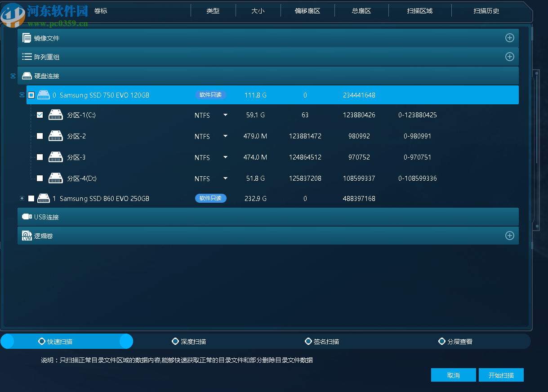The height and width of the screenshot is (392, 548).
Task: Collapse the 硬盘连接 section
Action: coord(13,76)
